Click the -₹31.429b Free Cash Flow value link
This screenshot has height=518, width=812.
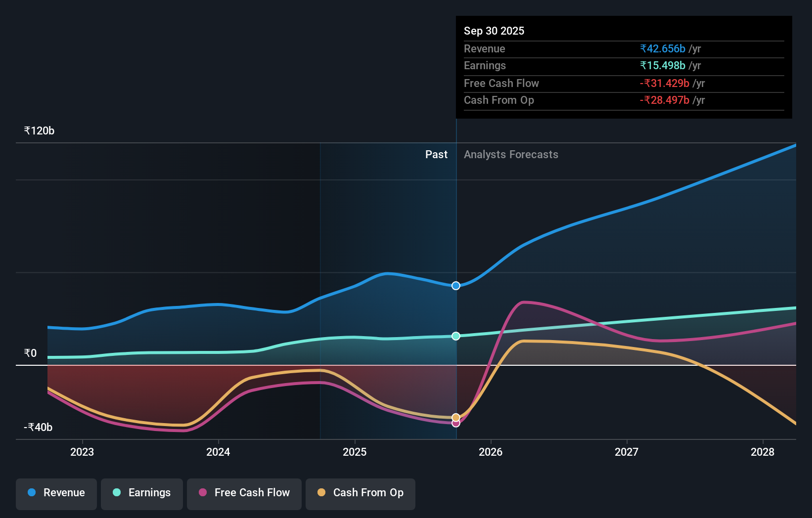pos(665,83)
